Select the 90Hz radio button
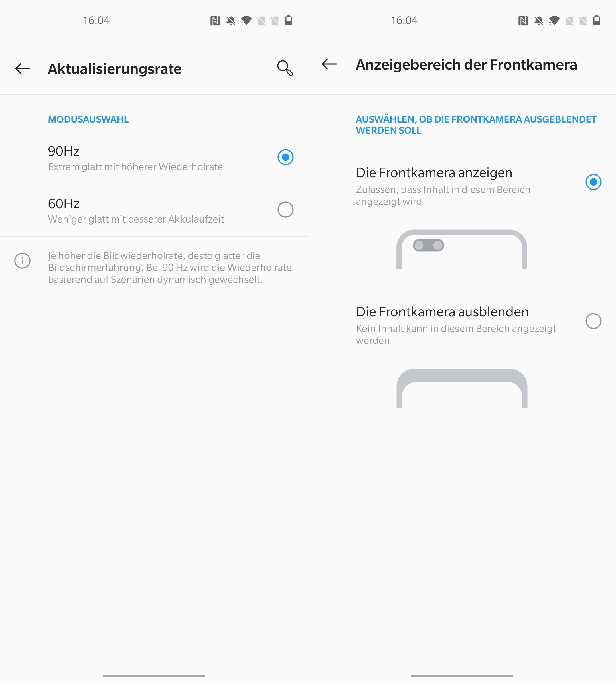 [285, 157]
